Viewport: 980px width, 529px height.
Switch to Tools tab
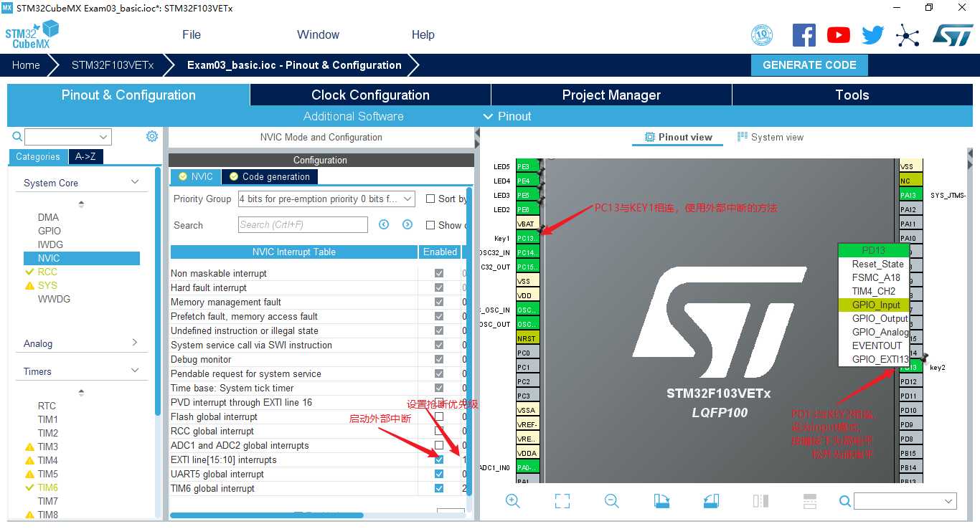[852, 95]
